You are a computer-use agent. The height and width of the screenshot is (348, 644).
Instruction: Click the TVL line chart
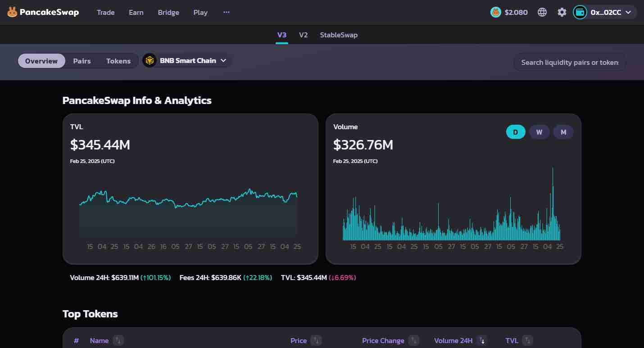pos(188,213)
